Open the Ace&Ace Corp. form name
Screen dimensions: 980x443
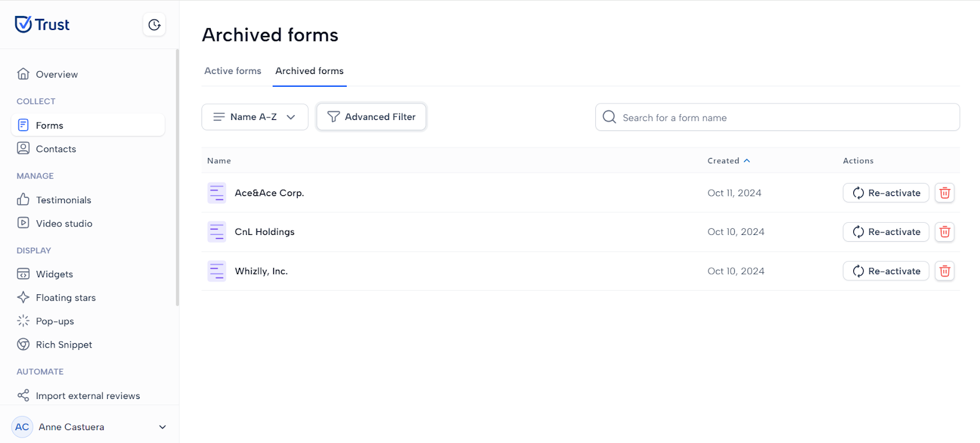coord(269,193)
